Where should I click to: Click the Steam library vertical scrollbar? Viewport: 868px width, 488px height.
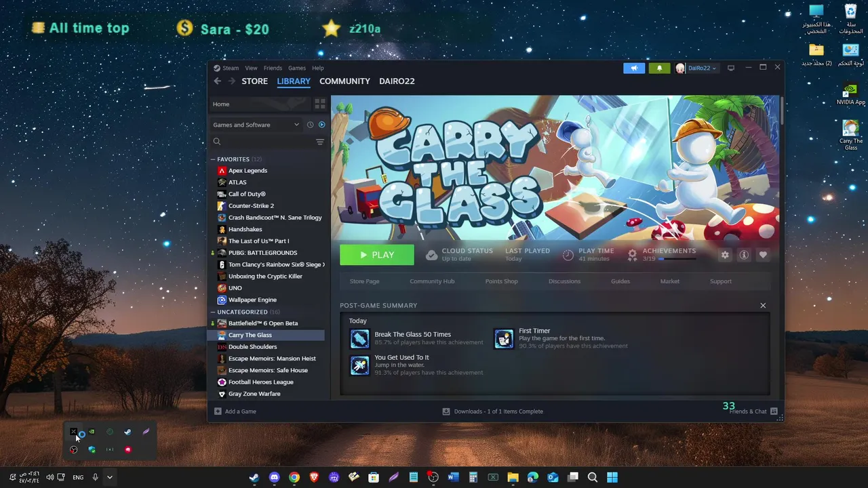781,112
